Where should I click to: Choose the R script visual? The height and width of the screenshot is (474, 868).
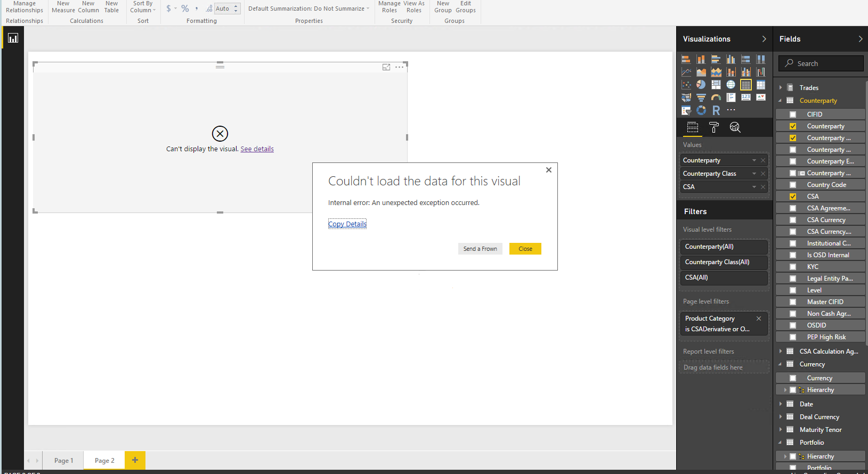tap(716, 110)
